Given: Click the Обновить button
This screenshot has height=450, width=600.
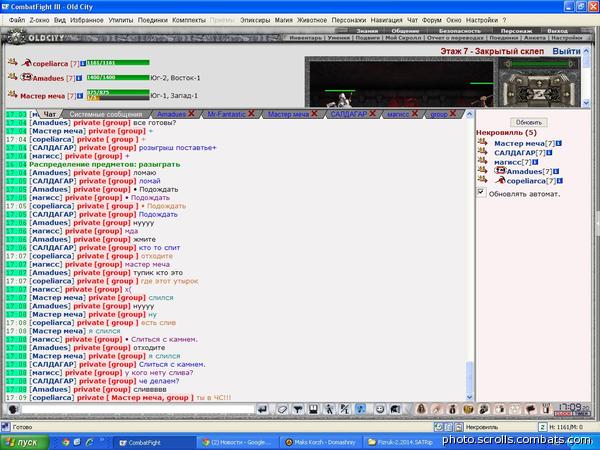Looking at the screenshot, I should 529,122.
